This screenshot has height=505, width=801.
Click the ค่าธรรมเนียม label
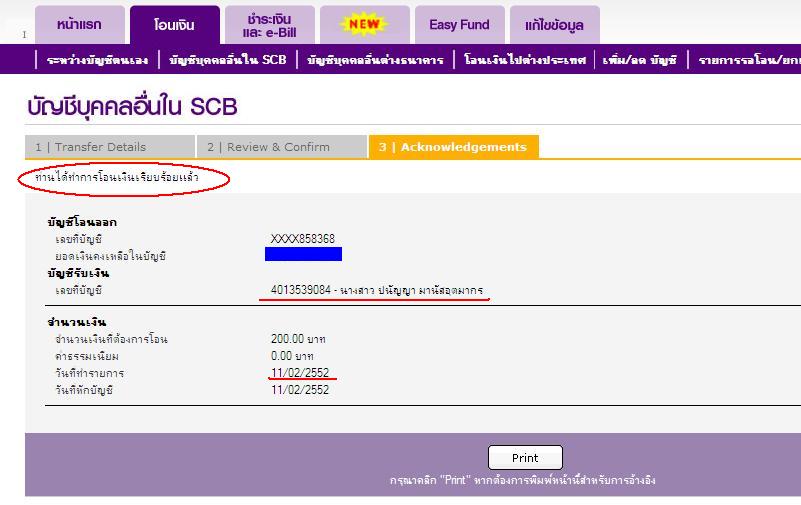click(x=87, y=356)
